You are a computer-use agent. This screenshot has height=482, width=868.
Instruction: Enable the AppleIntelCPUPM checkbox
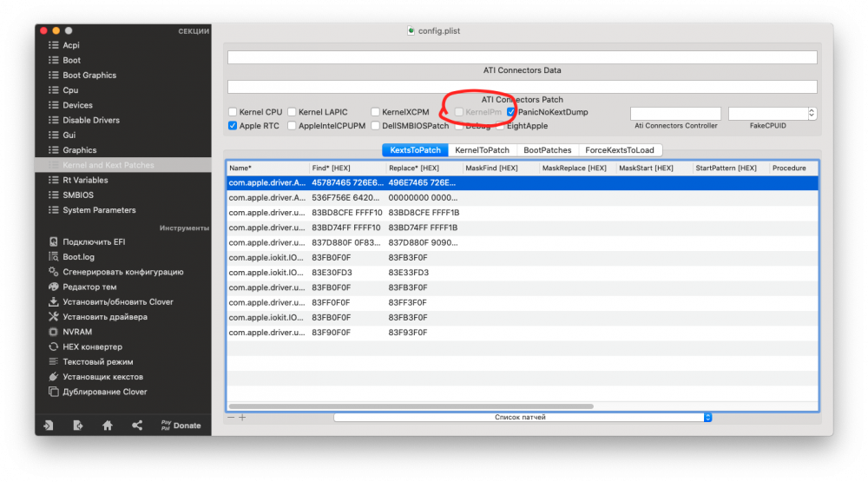[x=292, y=126]
